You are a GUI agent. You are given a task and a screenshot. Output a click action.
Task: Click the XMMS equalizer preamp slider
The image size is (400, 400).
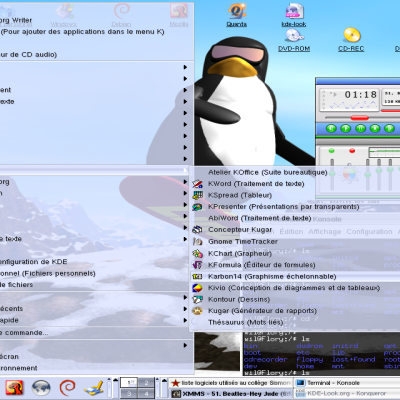pyautogui.click(x=332, y=174)
